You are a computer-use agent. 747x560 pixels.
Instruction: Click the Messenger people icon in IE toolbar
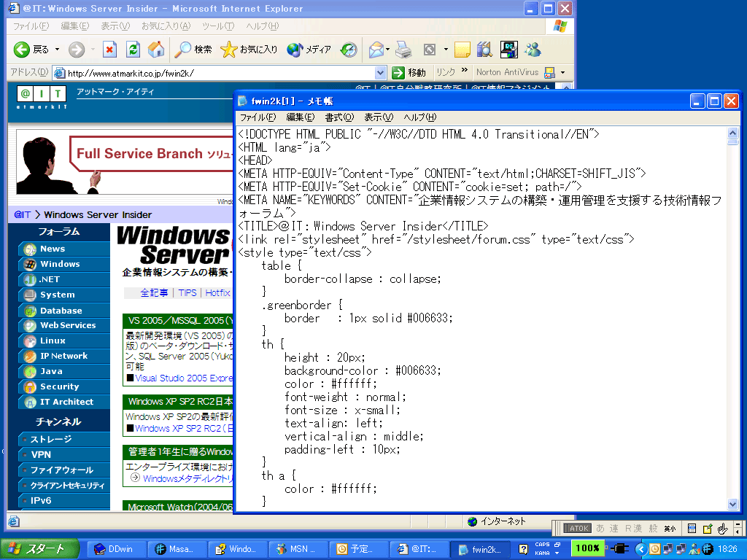(x=533, y=49)
